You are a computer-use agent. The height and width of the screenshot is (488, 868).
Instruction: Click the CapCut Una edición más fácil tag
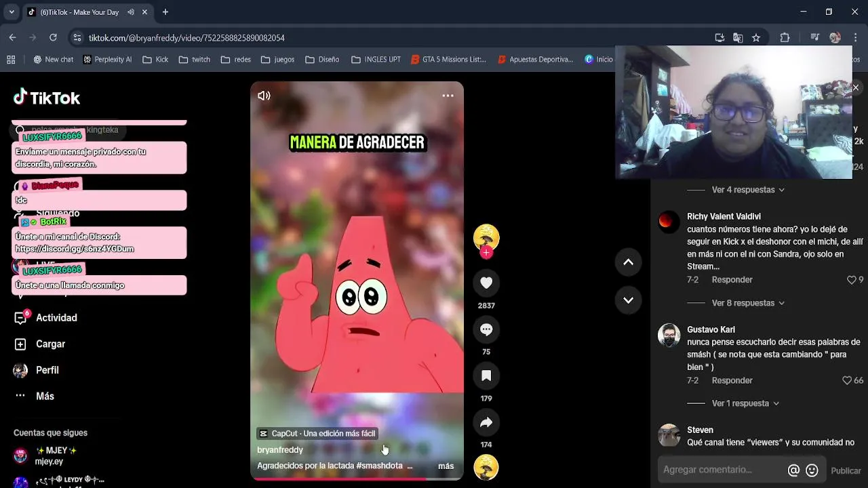317,434
